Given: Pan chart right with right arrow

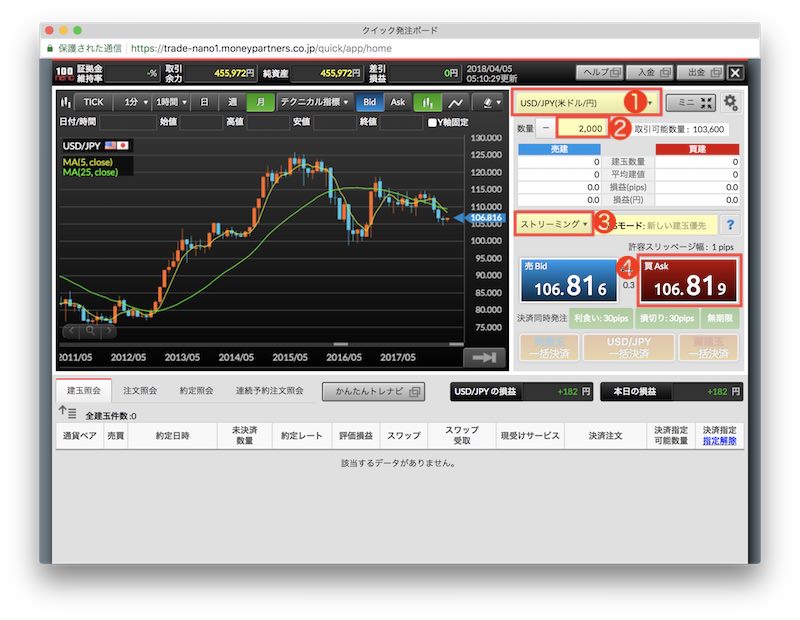Looking at the screenshot, I should pyautogui.click(x=108, y=331).
